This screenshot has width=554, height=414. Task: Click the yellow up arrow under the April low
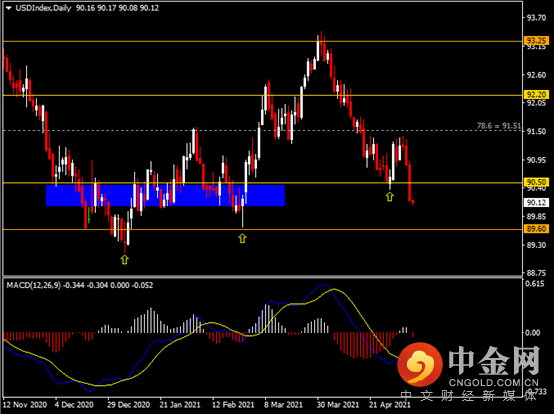[x=389, y=197]
